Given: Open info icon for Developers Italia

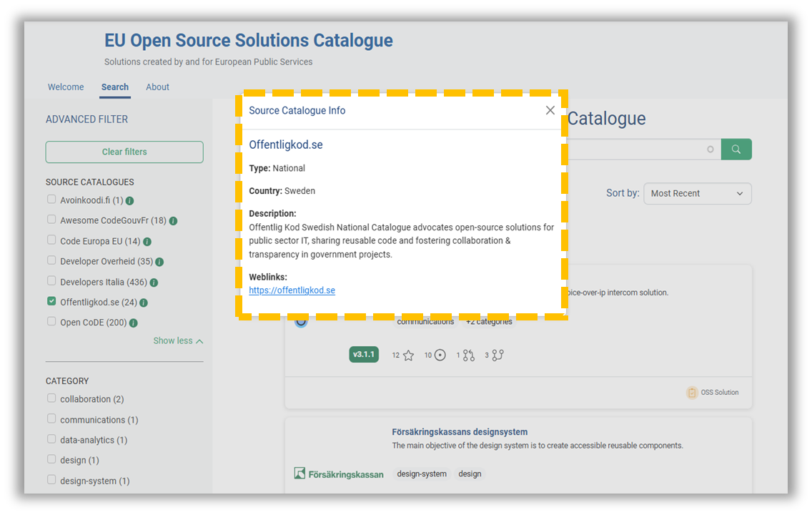Looking at the screenshot, I should (154, 283).
